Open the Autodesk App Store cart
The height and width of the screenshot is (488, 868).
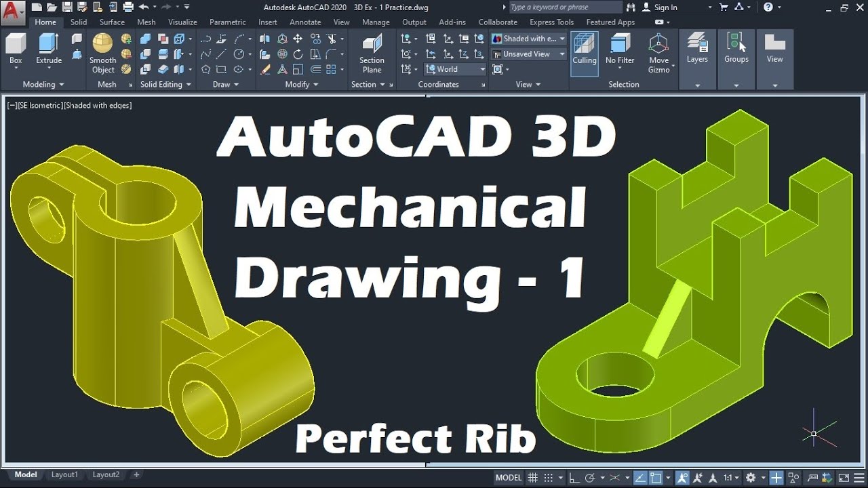(x=724, y=7)
